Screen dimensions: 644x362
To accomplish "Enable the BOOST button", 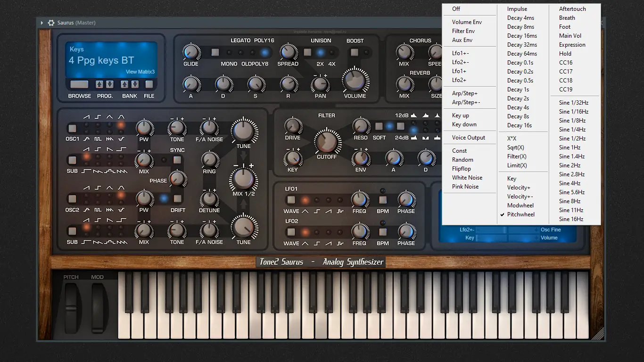I will 355,52.
